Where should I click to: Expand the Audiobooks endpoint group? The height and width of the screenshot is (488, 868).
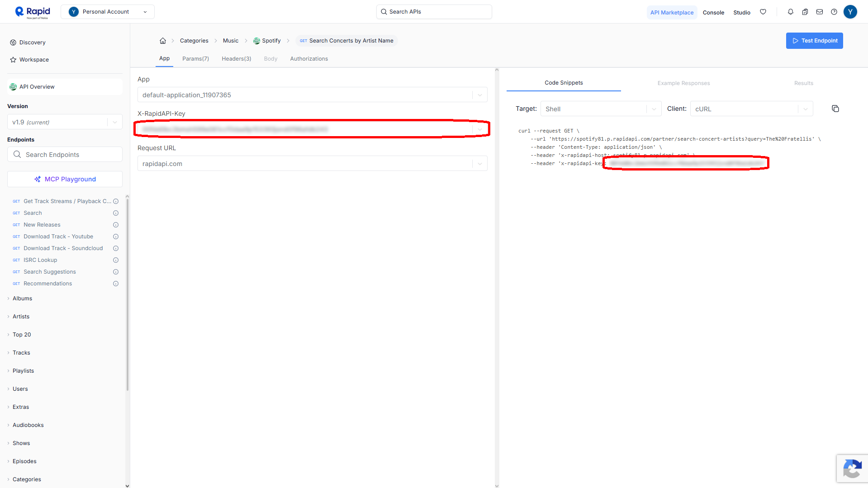point(28,425)
